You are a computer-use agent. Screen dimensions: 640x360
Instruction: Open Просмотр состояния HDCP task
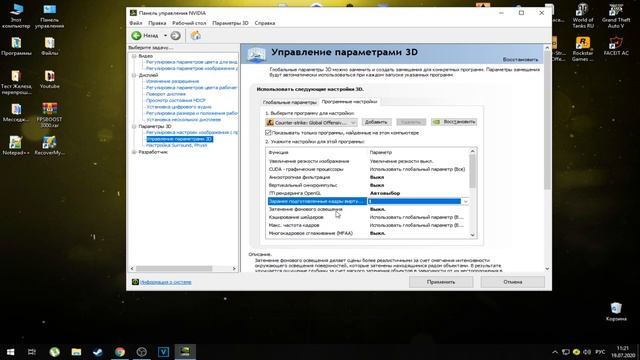pyautogui.click(x=176, y=100)
